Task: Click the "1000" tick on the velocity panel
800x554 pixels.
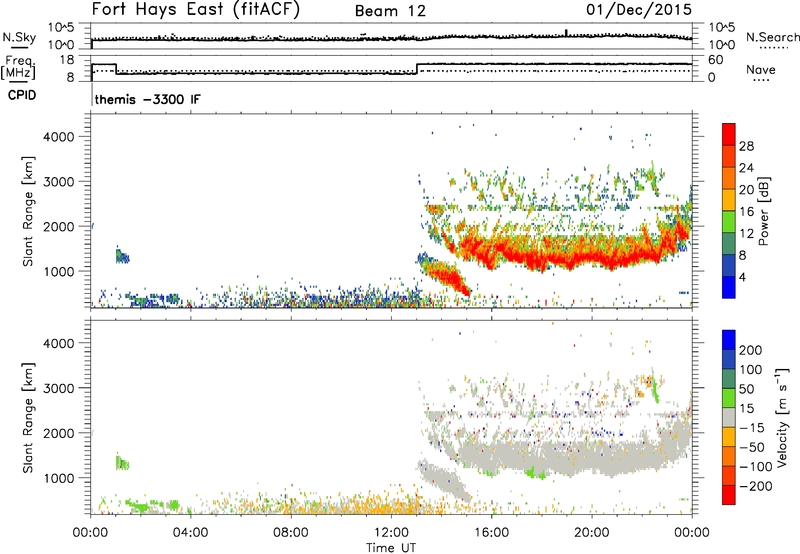Action: [59, 478]
